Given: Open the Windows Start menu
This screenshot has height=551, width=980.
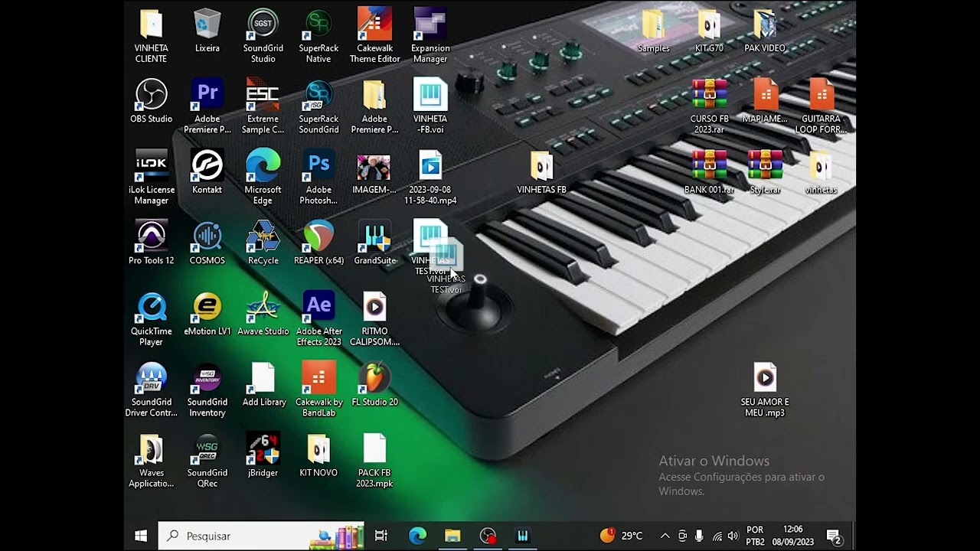Looking at the screenshot, I should 141,536.
